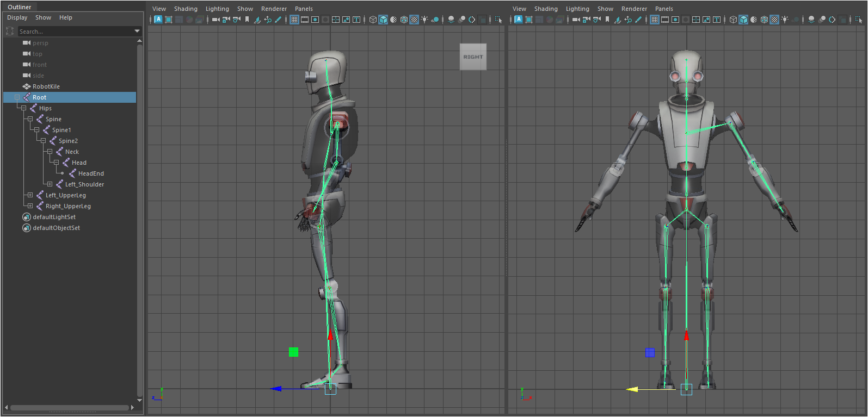Toggle Grid display in left viewport toolbar
This screenshot has width=868, height=417.
[x=294, y=20]
